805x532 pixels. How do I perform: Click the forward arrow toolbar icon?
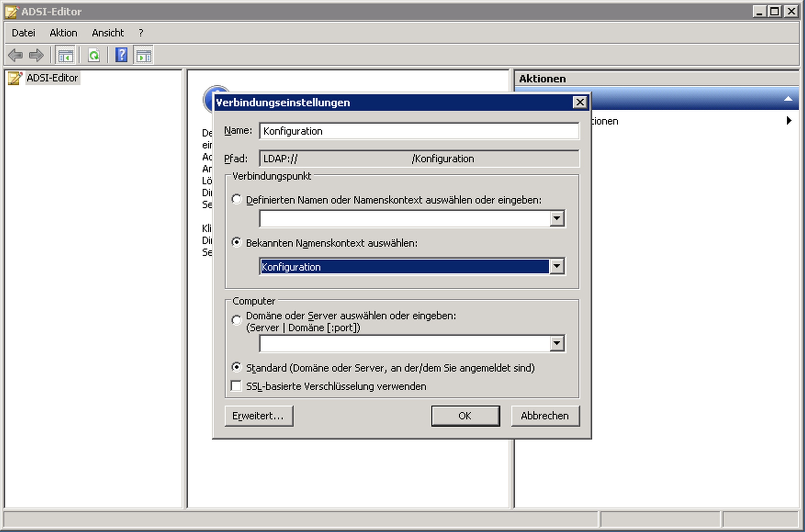pos(36,55)
